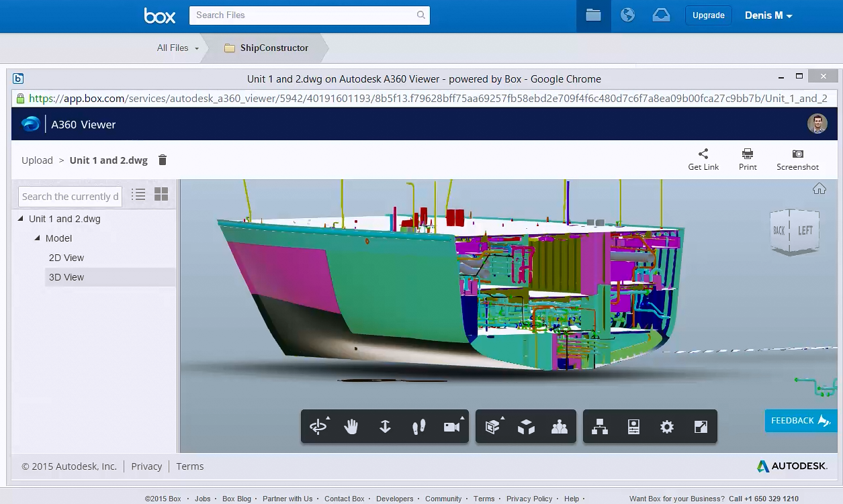
Task: Open the Jobs link in Box footer
Action: [x=203, y=499]
